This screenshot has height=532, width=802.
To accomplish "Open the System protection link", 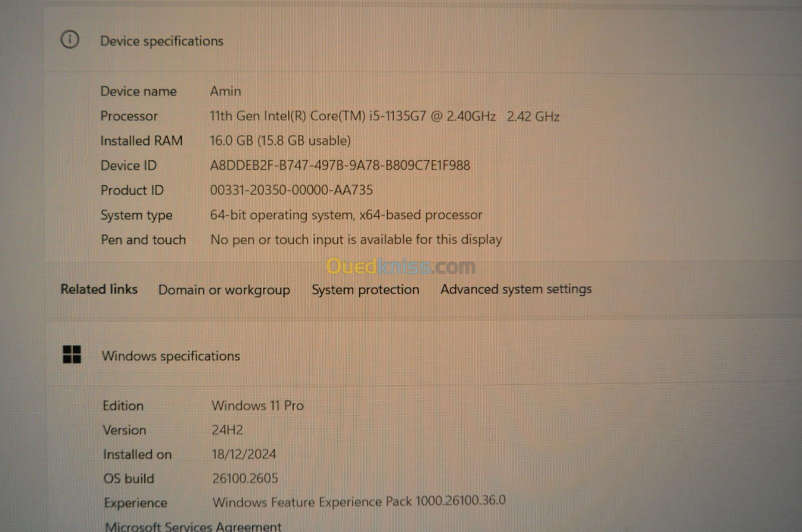I will (365, 290).
